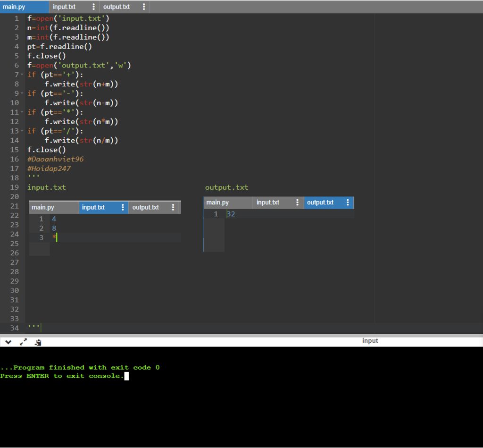Click the f=open('output.txt','w') line
The height and width of the screenshot is (448, 483).
[79, 65]
